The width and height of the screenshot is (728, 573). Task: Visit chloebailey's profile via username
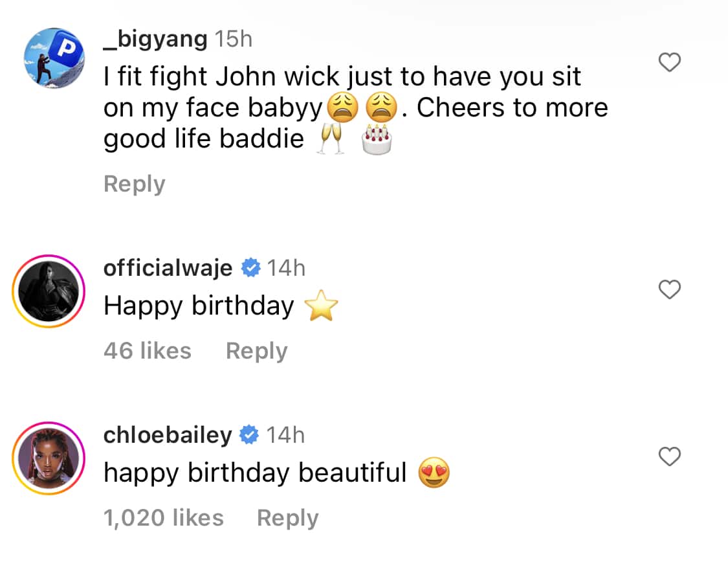[x=167, y=435]
